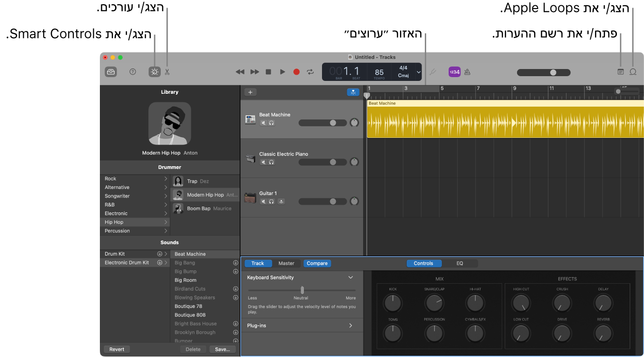
Task: Solo the Guitar 1 track
Action: (271, 201)
